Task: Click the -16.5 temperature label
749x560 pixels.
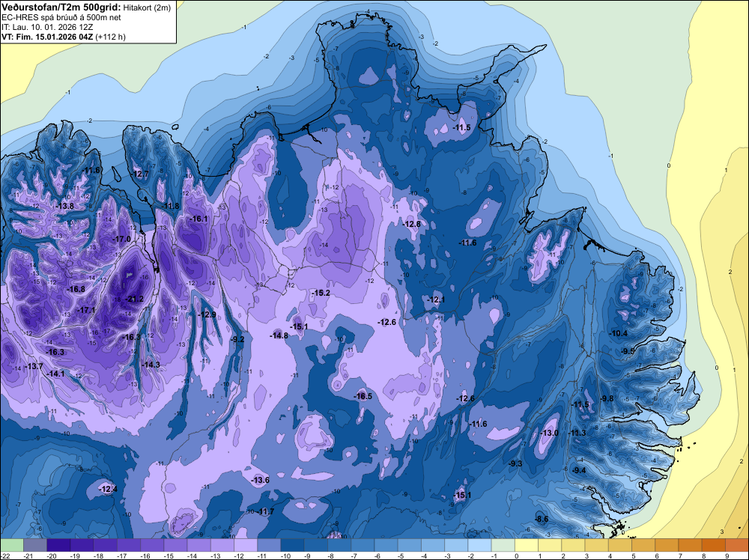Action: pos(363,396)
